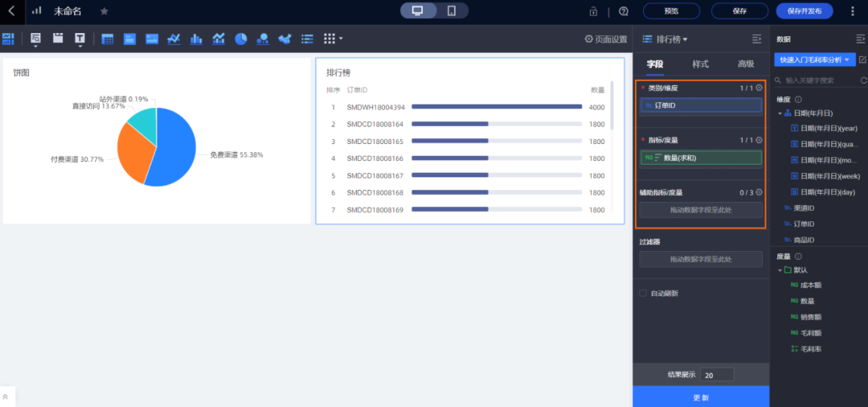Screen dimensions: 868x407
Task: Click the ranking list vertical scrollbar
Action: (x=612, y=105)
